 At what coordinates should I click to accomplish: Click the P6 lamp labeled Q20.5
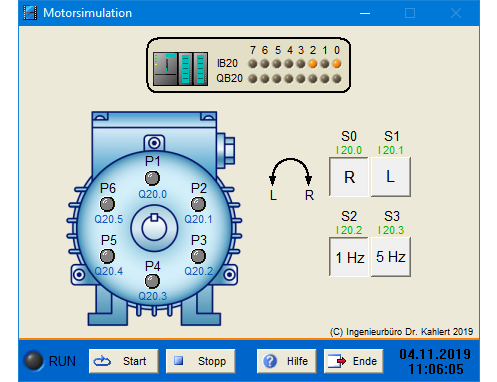click(x=107, y=204)
